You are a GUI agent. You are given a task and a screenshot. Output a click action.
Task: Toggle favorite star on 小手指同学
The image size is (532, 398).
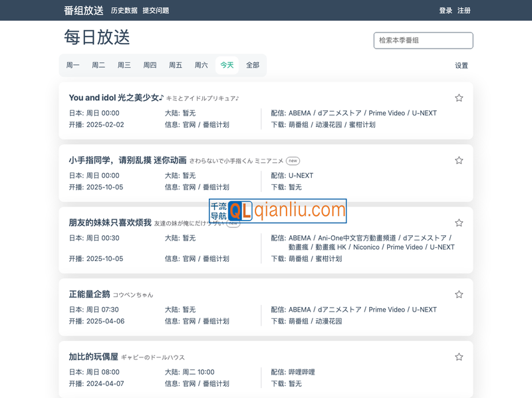click(x=458, y=160)
